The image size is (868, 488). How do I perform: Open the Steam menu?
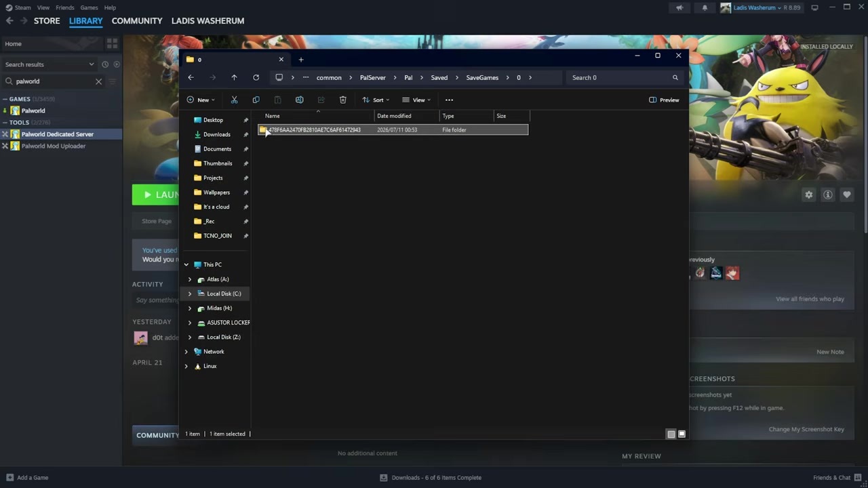click(x=22, y=7)
